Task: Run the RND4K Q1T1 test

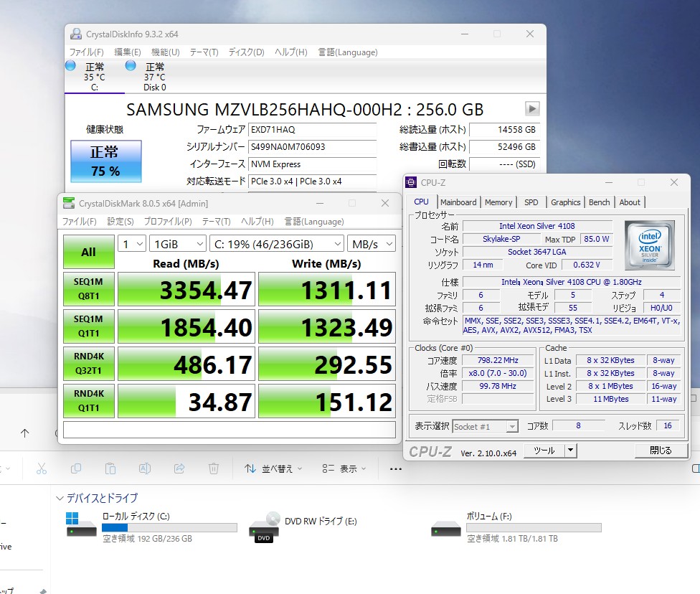Action: pos(88,400)
